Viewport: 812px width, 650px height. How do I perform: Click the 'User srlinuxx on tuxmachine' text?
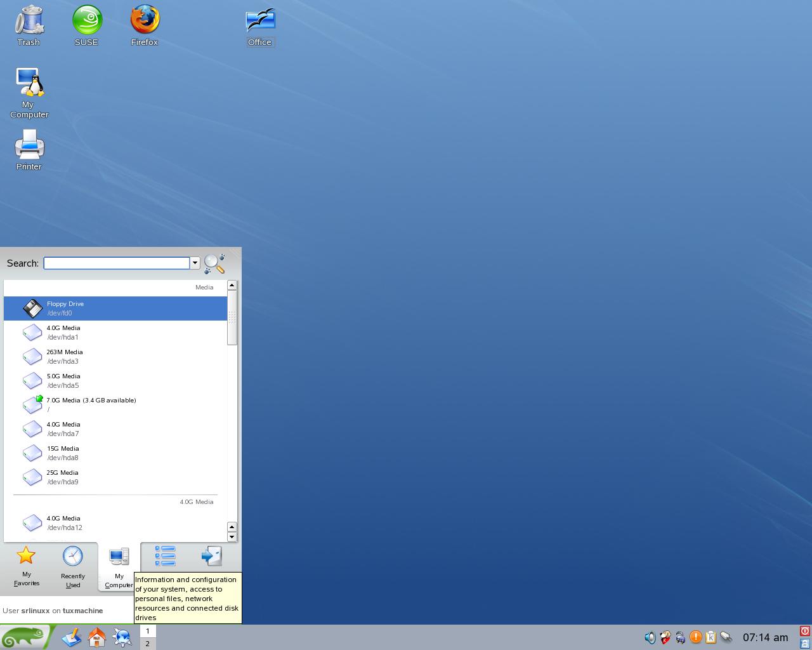[x=53, y=611]
